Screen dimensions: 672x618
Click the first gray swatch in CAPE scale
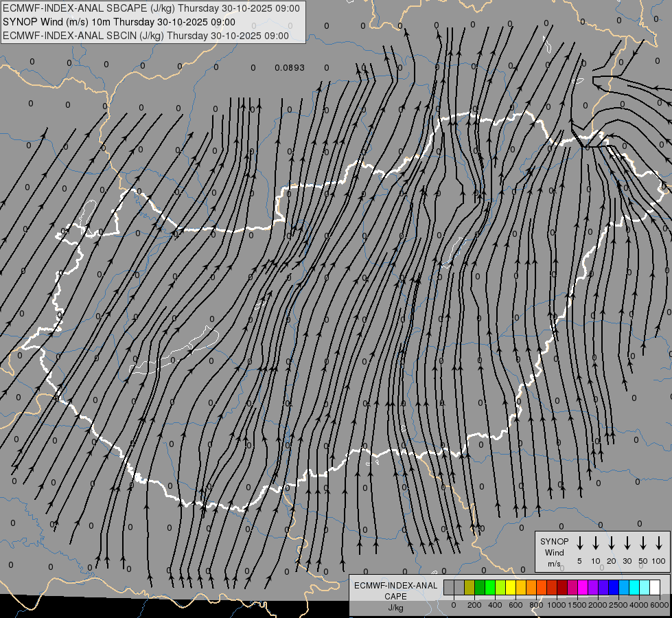449,588
